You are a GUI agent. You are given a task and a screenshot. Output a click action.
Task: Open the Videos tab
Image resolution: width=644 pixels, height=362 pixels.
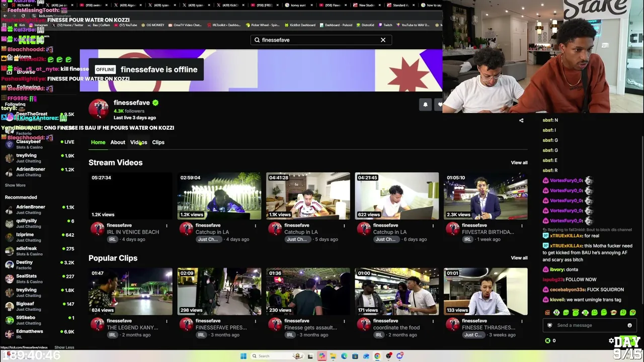[x=138, y=142]
